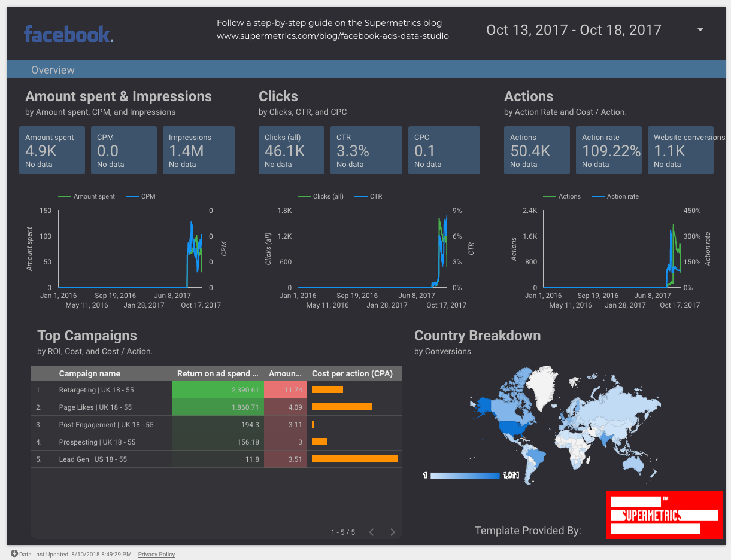This screenshot has width=731, height=560.
Task: Switch to the Overview tab
Action: (x=53, y=69)
